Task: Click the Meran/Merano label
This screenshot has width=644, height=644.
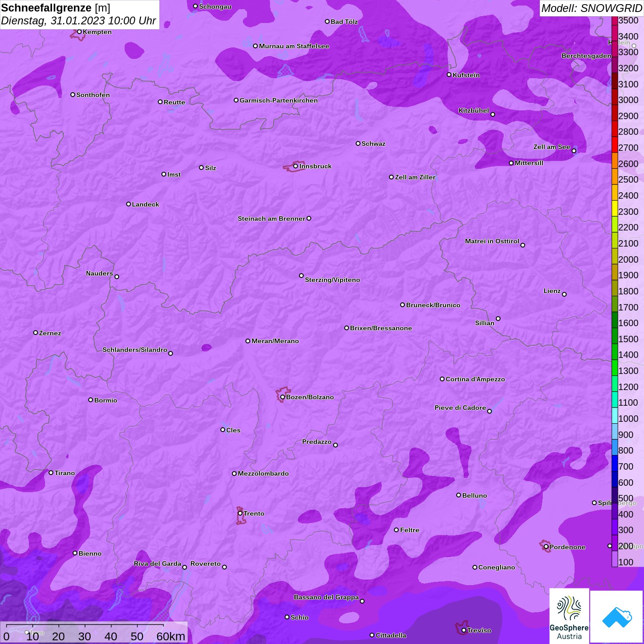Action: coord(275,341)
